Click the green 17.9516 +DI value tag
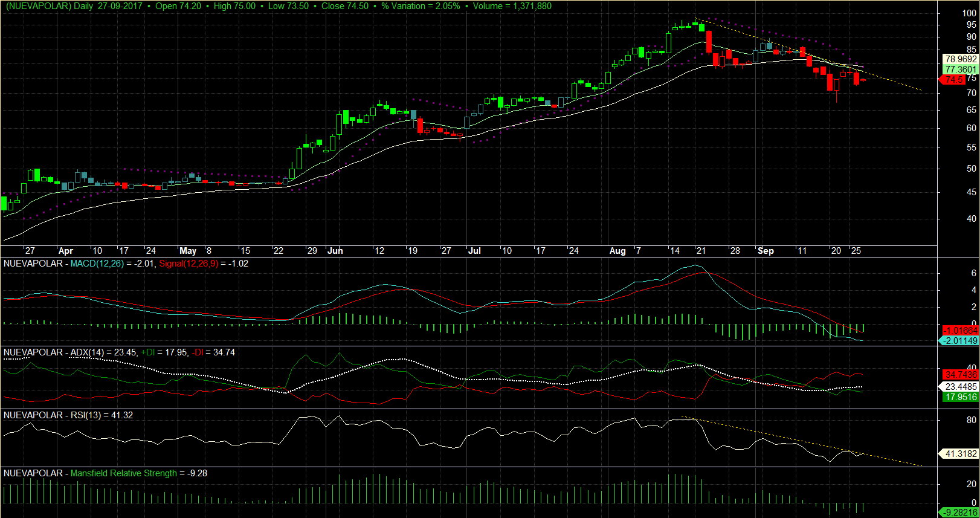This screenshot has height=518, width=980. tap(961, 397)
